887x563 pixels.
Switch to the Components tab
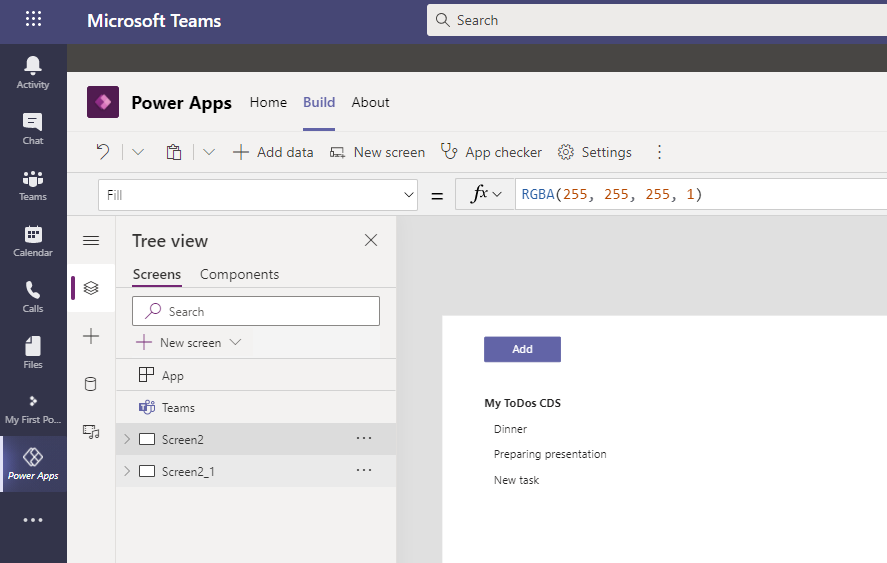tap(239, 274)
